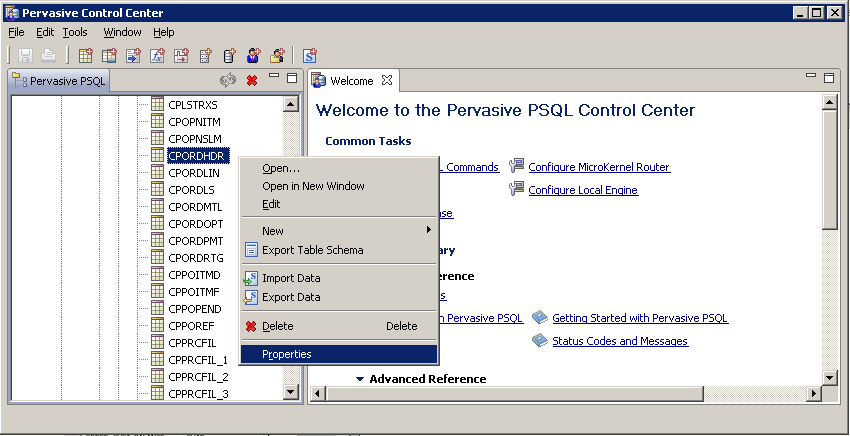The width and height of the screenshot is (850, 436).
Task: Open the Window menu
Action: pyautogui.click(x=123, y=33)
